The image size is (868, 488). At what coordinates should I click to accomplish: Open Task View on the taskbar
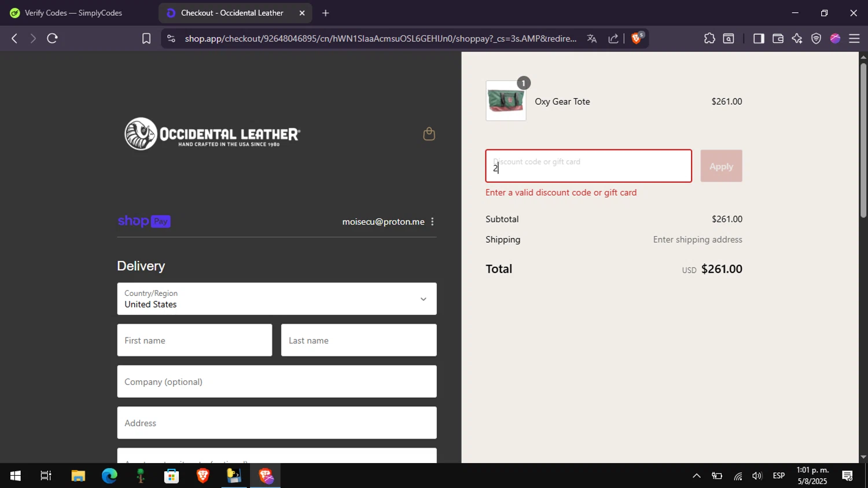(46, 476)
